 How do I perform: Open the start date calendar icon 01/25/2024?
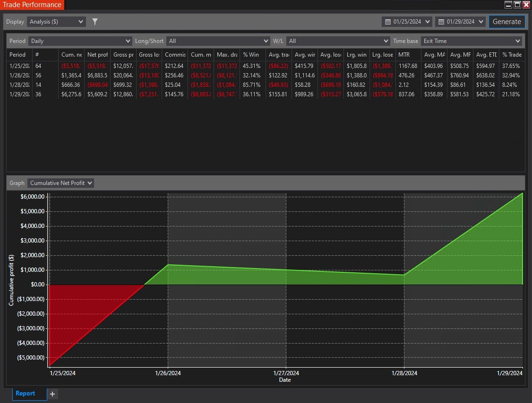click(x=388, y=22)
